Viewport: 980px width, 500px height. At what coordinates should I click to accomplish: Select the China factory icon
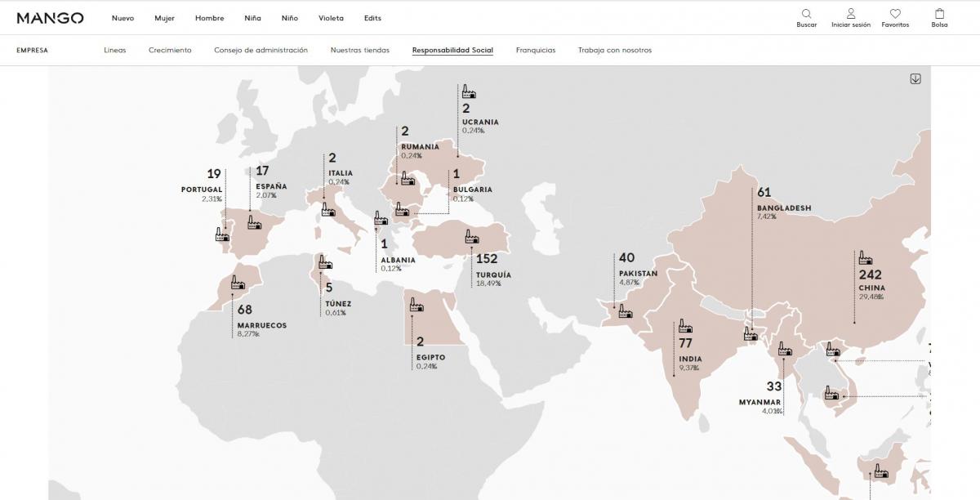pos(864,257)
